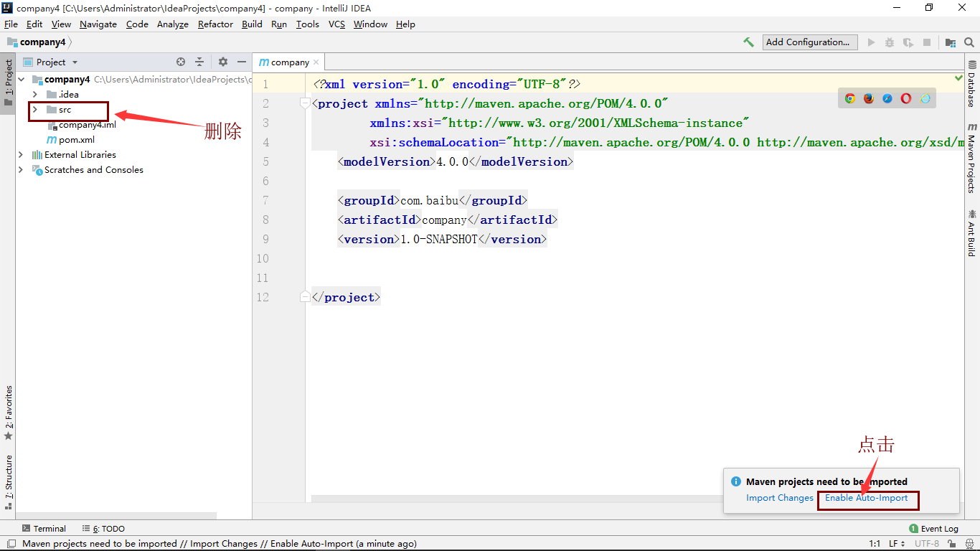Click the locate target icon in Project panel
980x551 pixels.
pos(181,62)
